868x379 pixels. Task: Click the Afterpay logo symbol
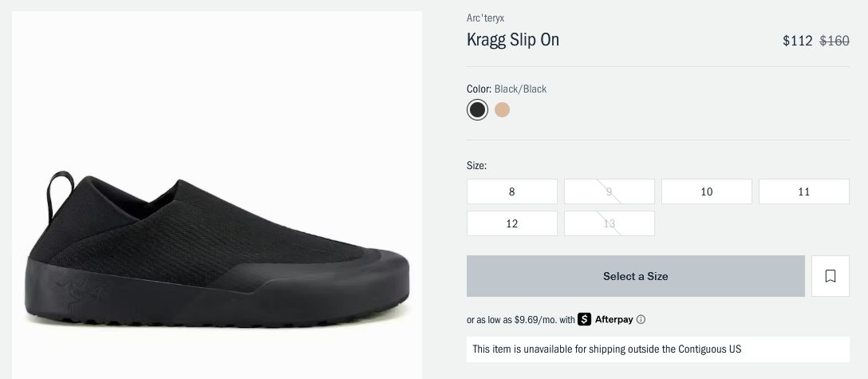click(585, 319)
